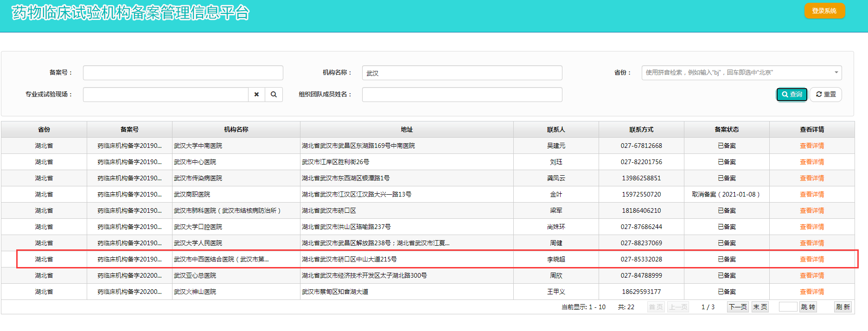This screenshot has width=868, height=331.
Task: Jump to last page with 末页
Action: (760, 307)
